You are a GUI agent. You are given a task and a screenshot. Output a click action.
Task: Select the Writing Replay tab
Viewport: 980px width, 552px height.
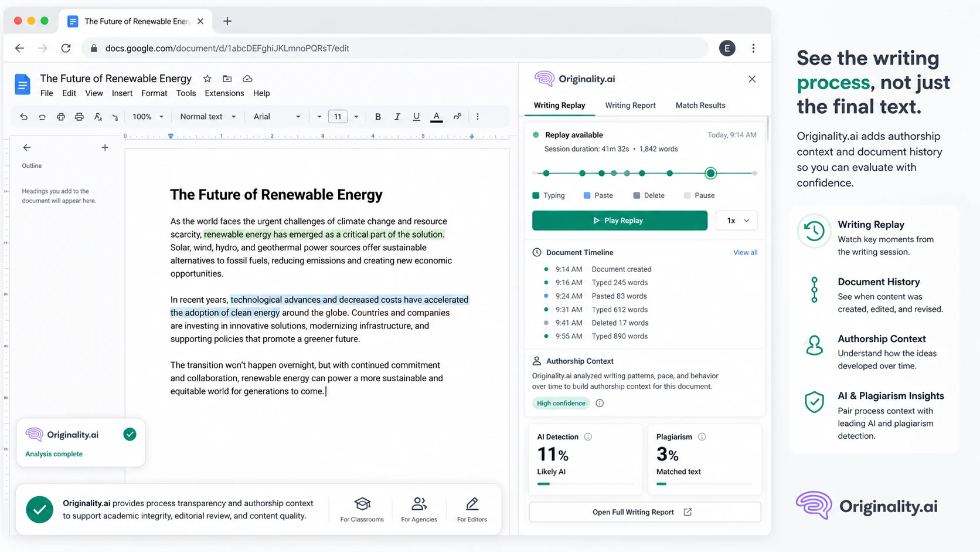point(559,106)
